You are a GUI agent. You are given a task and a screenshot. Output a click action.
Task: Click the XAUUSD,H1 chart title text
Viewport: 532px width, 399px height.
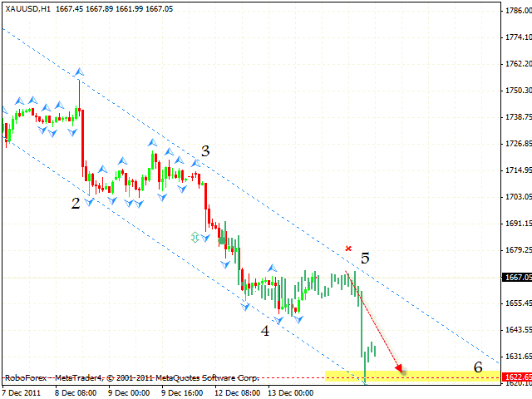click(x=28, y=9)
